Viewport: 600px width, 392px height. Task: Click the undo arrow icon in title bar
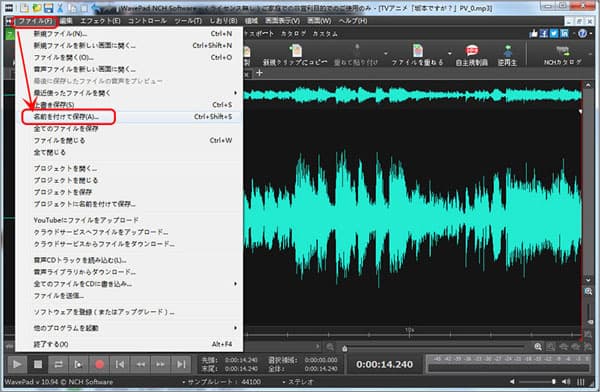96,7
